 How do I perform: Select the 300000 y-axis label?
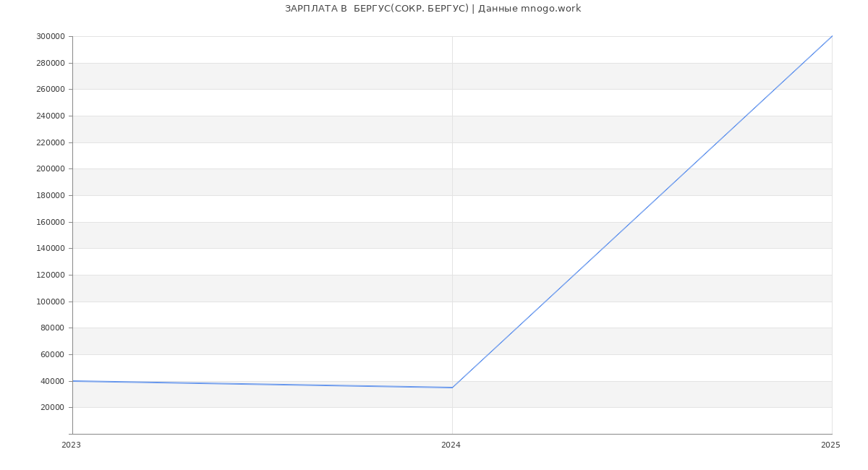[50, 37]
